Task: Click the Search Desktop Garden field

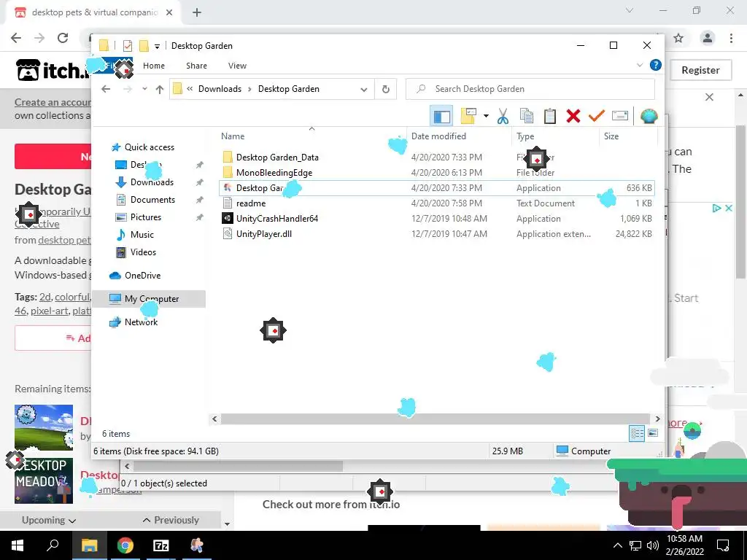Action: coord(530,89)
